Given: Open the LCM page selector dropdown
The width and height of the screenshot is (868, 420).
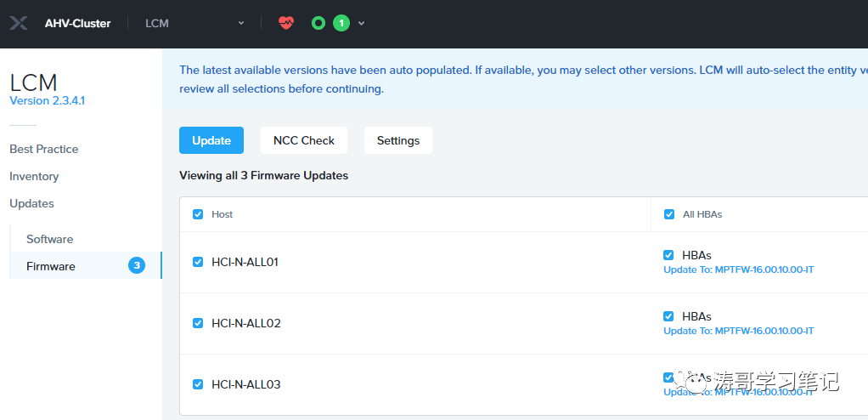Looking at the screenshot, I should pyautogui.click(x=194, y=23).
